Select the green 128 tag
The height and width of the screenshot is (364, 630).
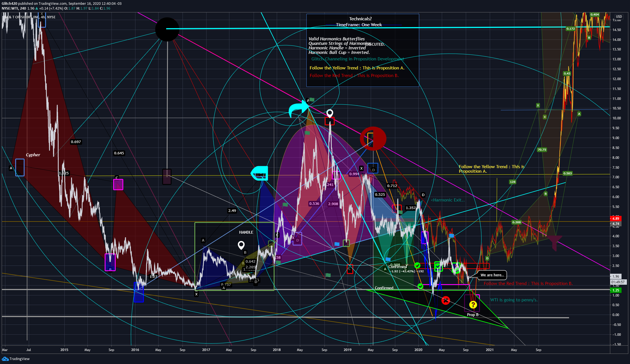pos(513,182)
